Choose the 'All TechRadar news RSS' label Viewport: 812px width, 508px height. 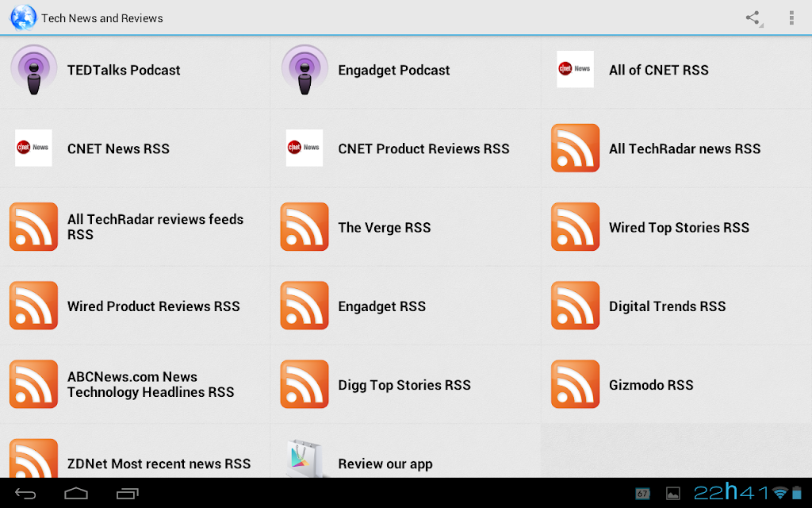pyautogui.click(x=684, y=148)
